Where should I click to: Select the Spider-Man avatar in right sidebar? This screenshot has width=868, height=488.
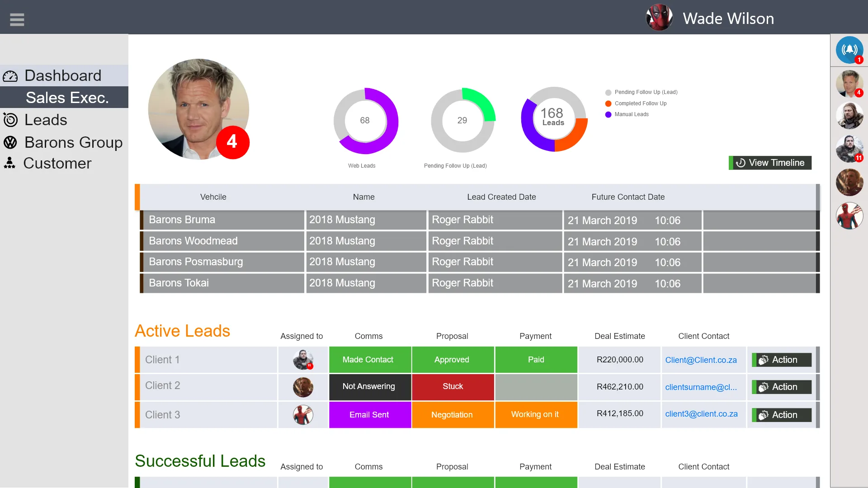849,216
